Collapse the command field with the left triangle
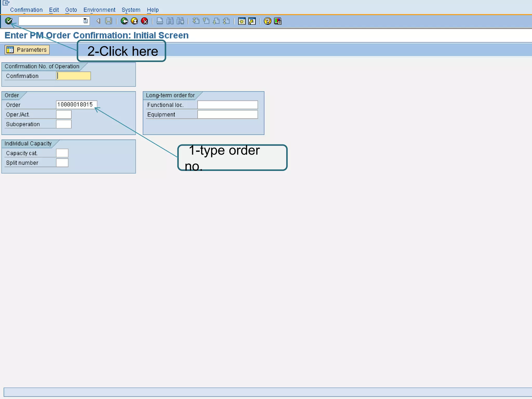This screenshot has width=532, height=399. (x=98, y=21)
